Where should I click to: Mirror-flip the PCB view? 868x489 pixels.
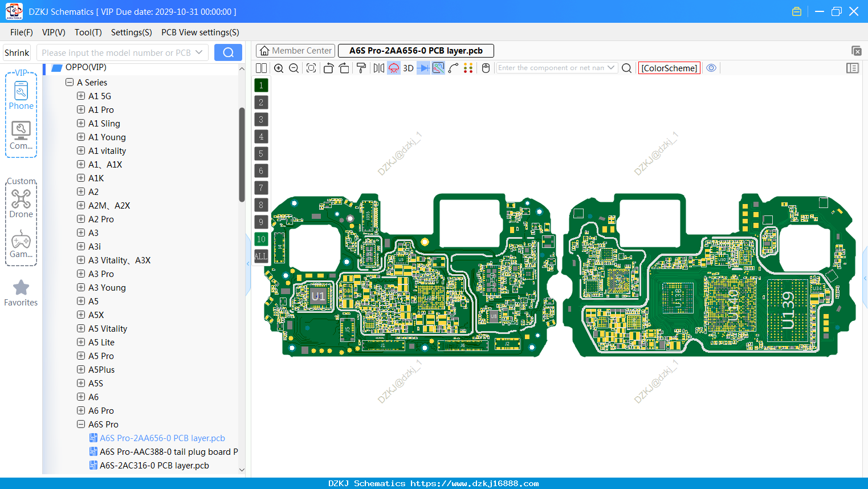[x=379, y=68]
